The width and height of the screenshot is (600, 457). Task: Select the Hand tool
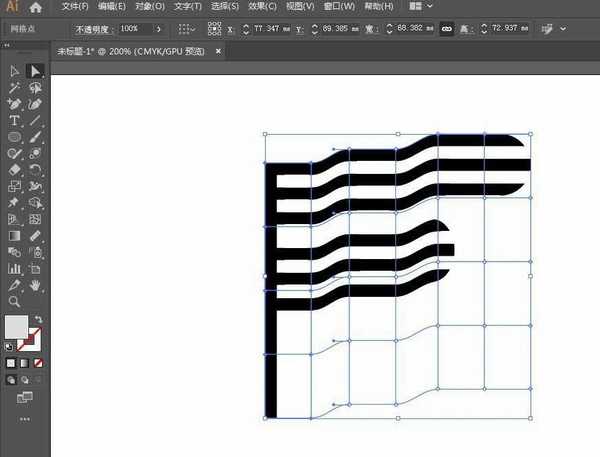click(36, 285)
